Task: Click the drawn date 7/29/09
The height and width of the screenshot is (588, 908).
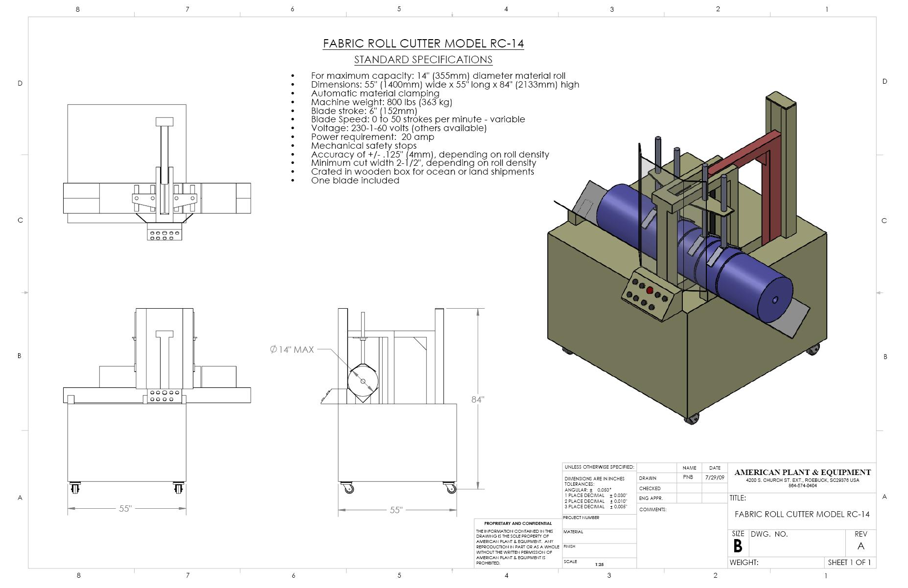Action: 714,477
